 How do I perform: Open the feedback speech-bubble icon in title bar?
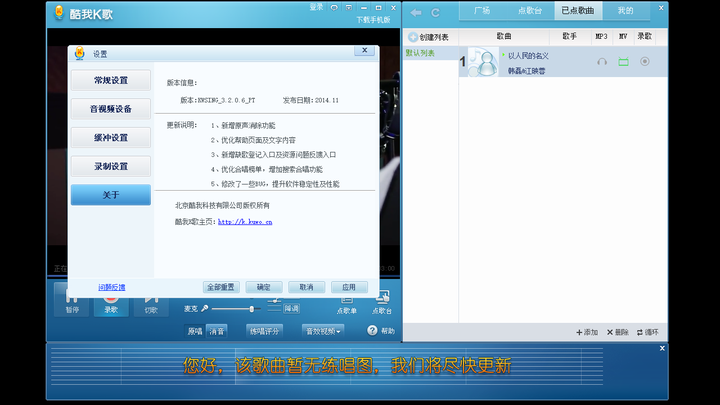334,8
